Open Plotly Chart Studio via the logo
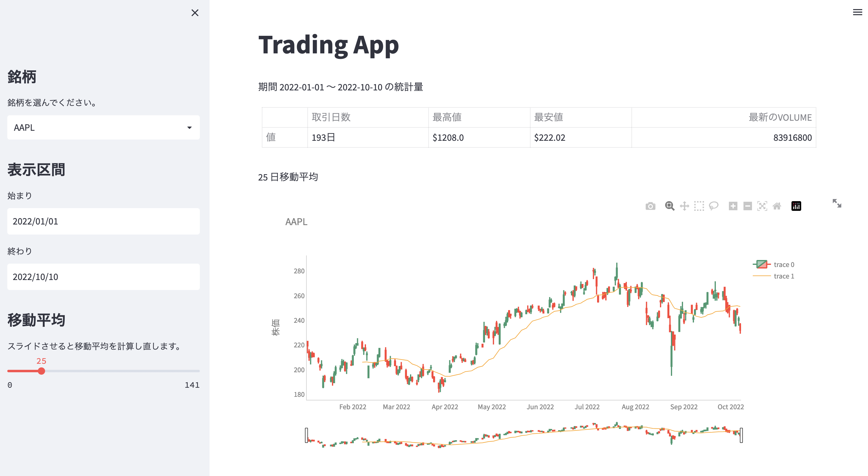The height and width of the screenshot is (476, 868). (796, 206)
